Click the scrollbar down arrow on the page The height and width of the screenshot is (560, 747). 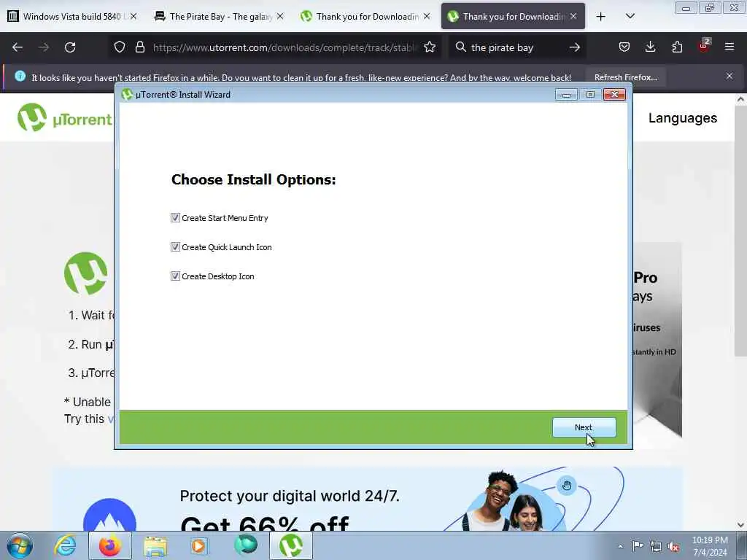point(740,525)
